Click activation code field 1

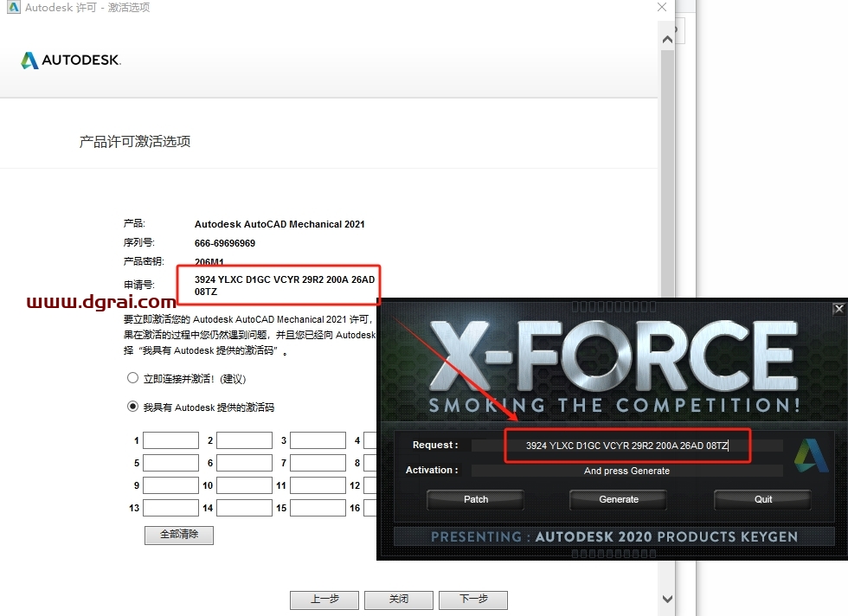click(171, 440)
